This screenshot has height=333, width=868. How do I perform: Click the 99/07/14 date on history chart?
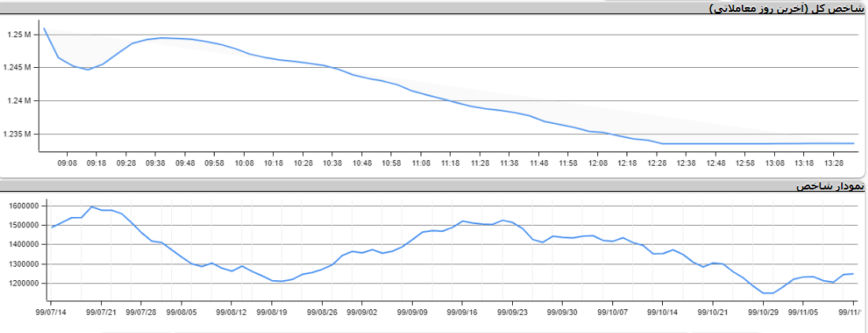(x=51, y=312)
